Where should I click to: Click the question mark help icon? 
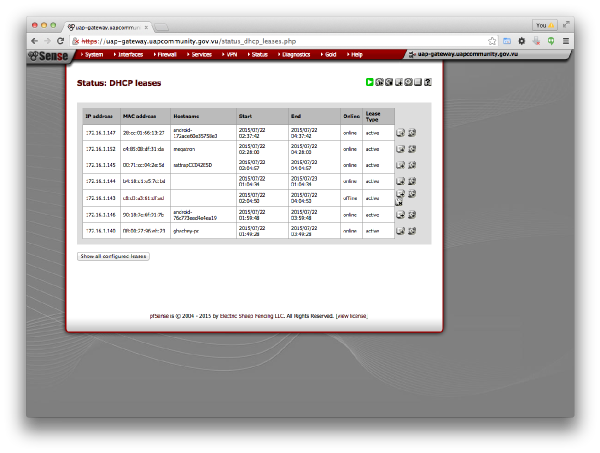[428, 82]
